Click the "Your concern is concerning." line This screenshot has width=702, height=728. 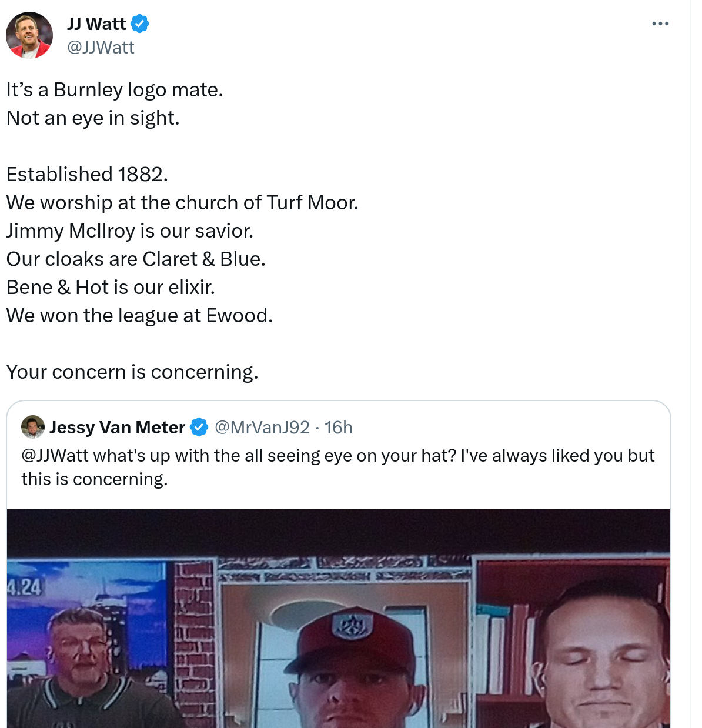click(132, 372)
